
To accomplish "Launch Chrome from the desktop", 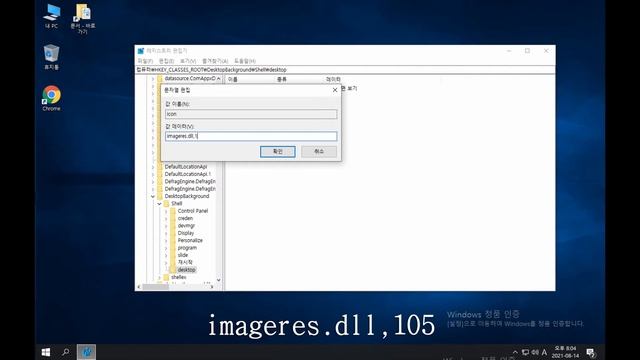I will pyautogui.click(x=51, y=98).
